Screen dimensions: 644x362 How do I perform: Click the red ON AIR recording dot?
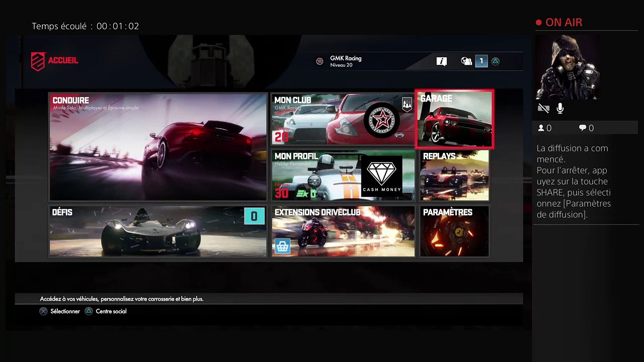coord(539,23)
